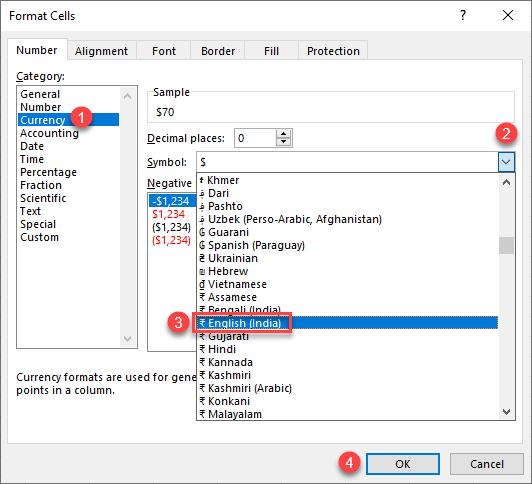Open the Border tab
The height and width of the screenshot is (484, 532).
coord(218,51)
